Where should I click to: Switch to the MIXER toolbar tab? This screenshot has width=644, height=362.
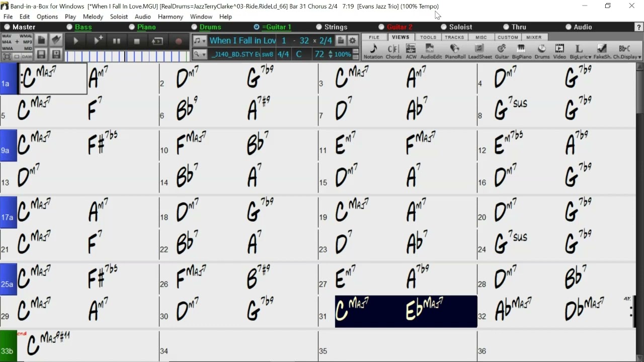[534, 37]
